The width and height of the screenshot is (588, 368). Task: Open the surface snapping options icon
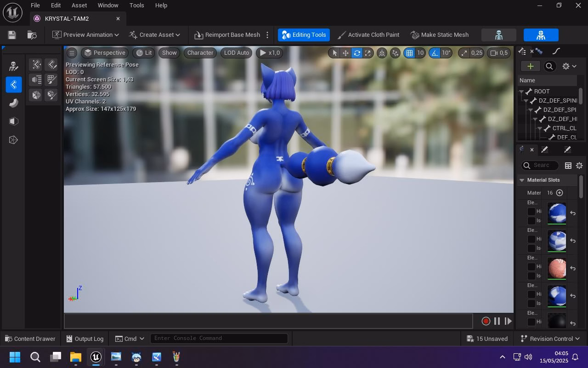pyautogui.click(x=395, y=53)
